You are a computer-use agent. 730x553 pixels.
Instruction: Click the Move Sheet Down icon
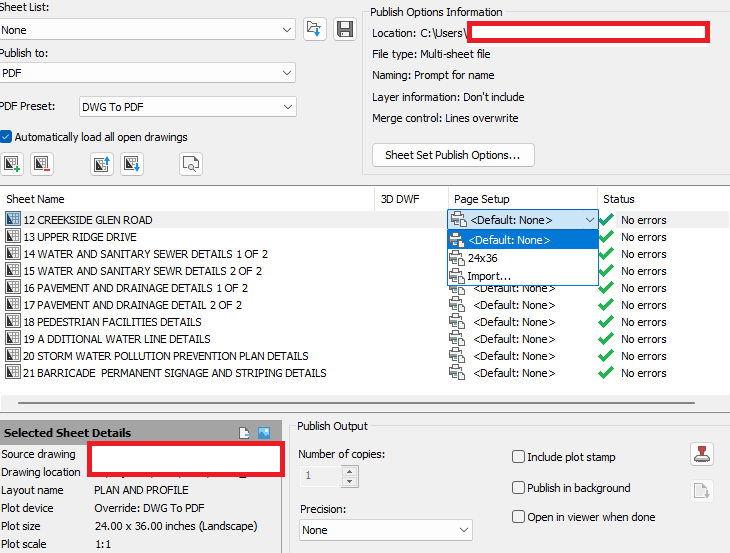coord(132,164)
